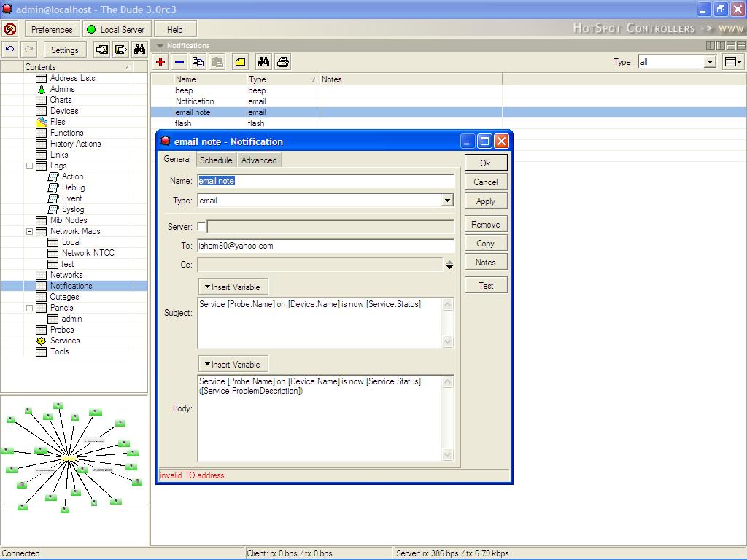Switch to the Advanced tab
747x560 pixels.
point(259,160)
